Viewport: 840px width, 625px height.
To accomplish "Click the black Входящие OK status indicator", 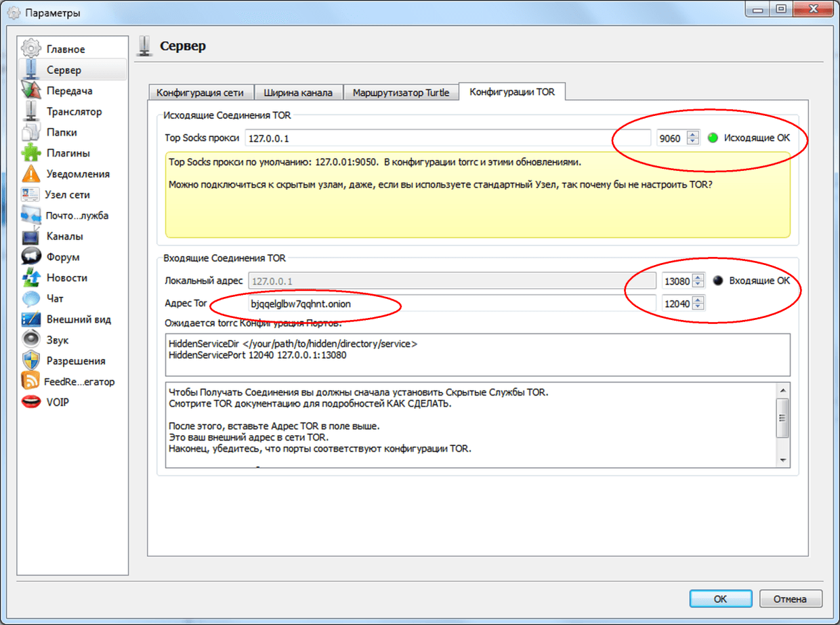I will [718, 281].
